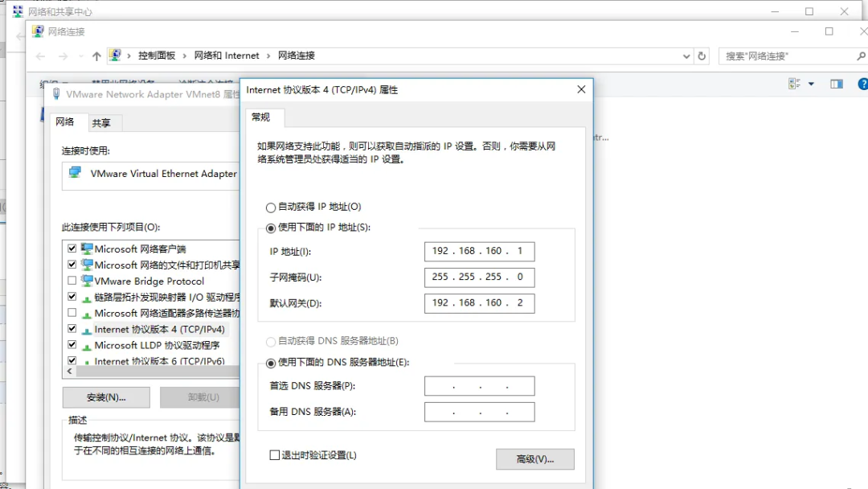Toggle the preview pane icon
This screenshot has width=868, height=489.
click(x=837, y=84)
